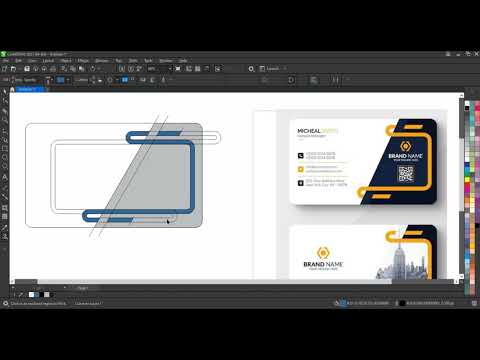Expand the Launch dropdown
Image resolution: width=480 pixels, height=360 pixels.
pos(285,69)
